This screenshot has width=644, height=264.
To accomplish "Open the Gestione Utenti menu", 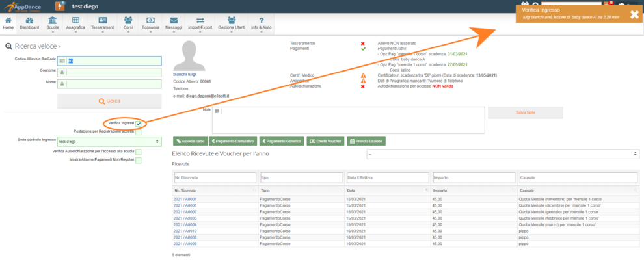I will [232, 23].
